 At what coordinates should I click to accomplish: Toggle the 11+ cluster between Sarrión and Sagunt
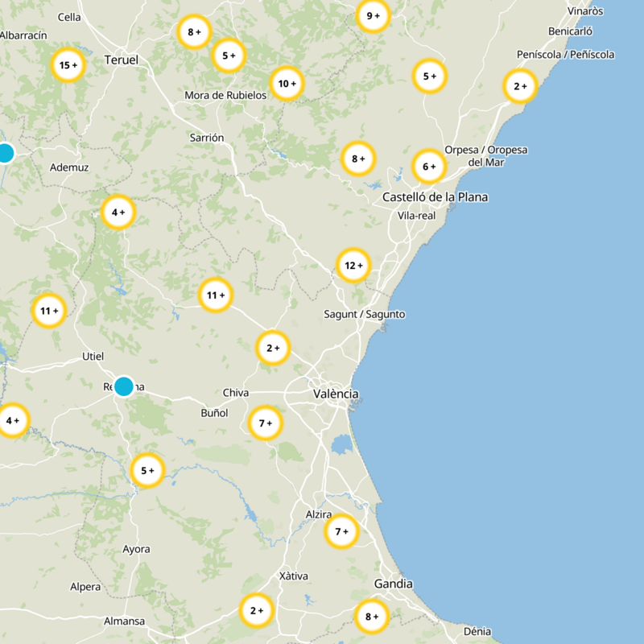[x=215, y=296]
